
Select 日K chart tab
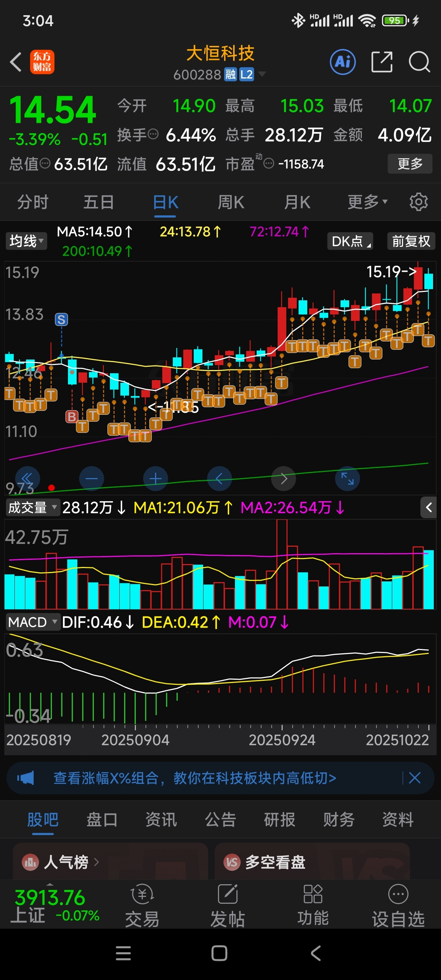coord(166,202)
